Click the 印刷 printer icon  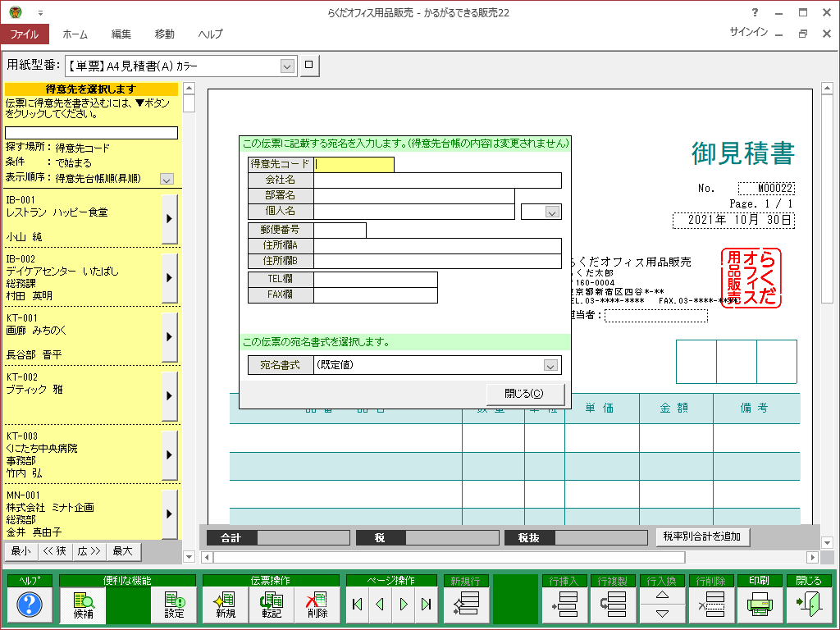pos(760,605)
